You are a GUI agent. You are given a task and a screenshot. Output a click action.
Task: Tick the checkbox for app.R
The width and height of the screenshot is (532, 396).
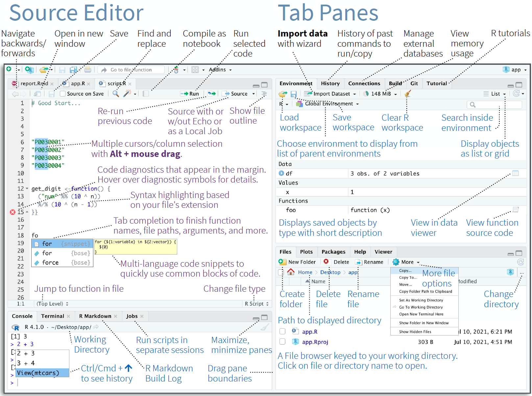(282, 332)
